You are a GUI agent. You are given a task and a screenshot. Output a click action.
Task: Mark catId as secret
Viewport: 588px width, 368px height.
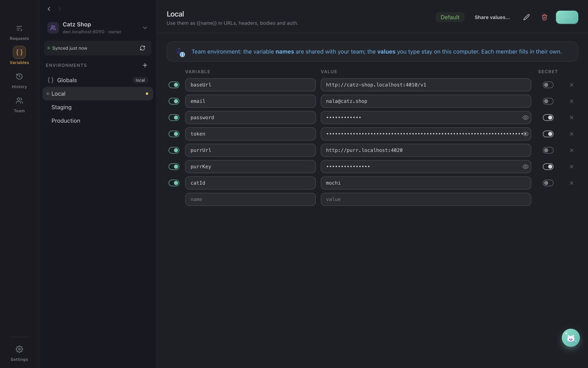click(548, 183)
